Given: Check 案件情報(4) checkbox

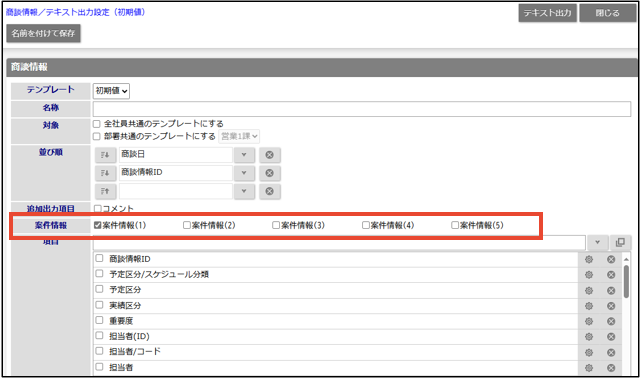Looking at the screenshot, I should coord(366,225).
